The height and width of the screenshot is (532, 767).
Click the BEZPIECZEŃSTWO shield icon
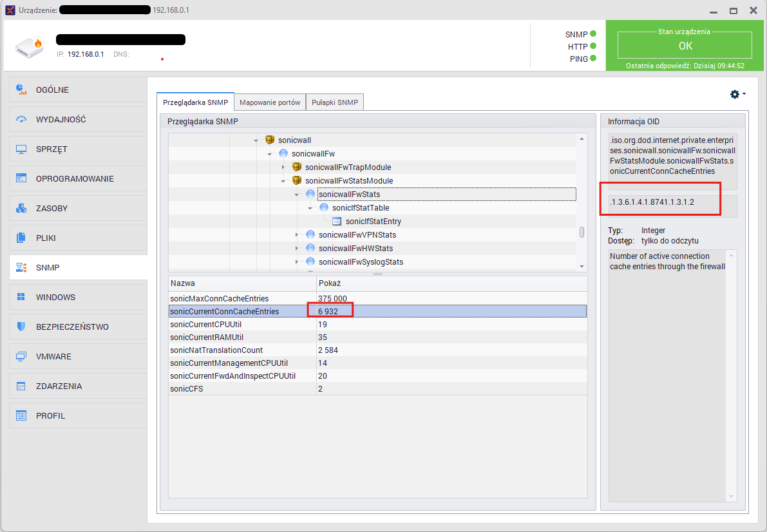21,327
